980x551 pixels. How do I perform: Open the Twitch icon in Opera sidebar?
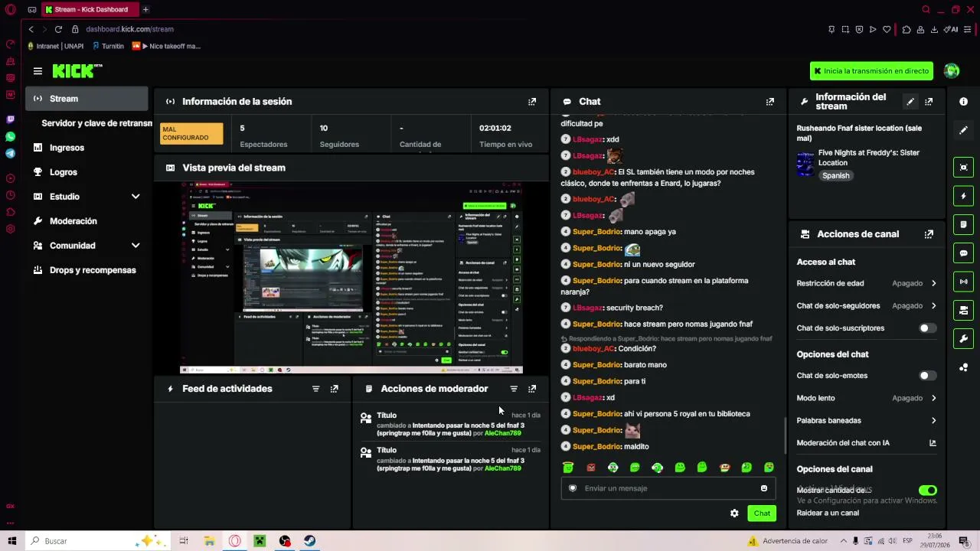10,119
